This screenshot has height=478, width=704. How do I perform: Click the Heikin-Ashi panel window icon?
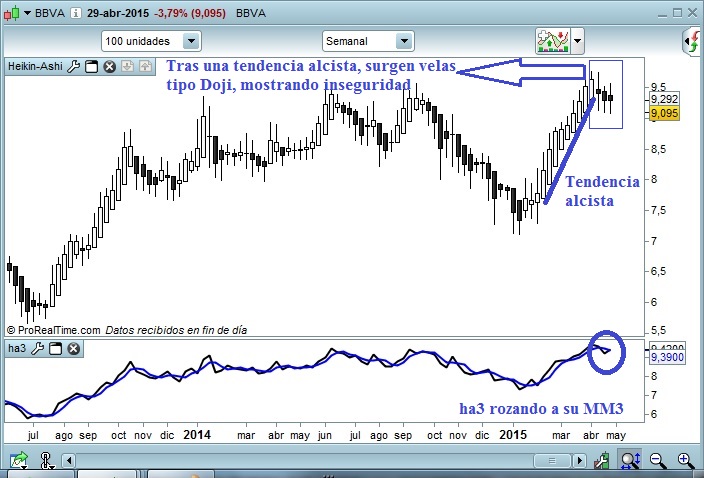[x=92, y=66]
